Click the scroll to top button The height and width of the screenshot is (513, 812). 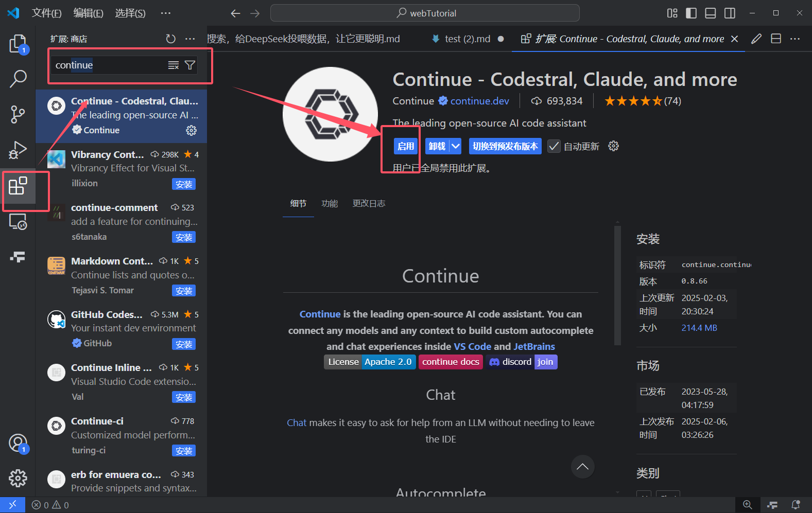(x=583, y=467)
